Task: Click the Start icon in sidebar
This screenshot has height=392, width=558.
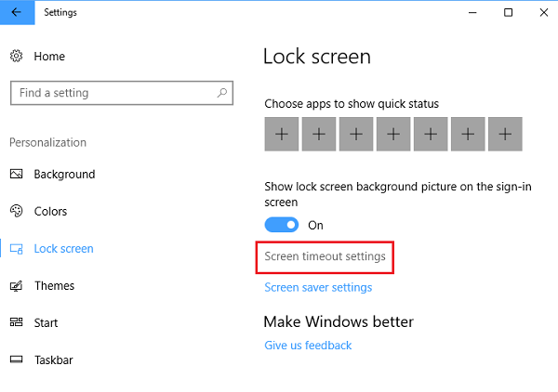Action: tap(17, 323)
